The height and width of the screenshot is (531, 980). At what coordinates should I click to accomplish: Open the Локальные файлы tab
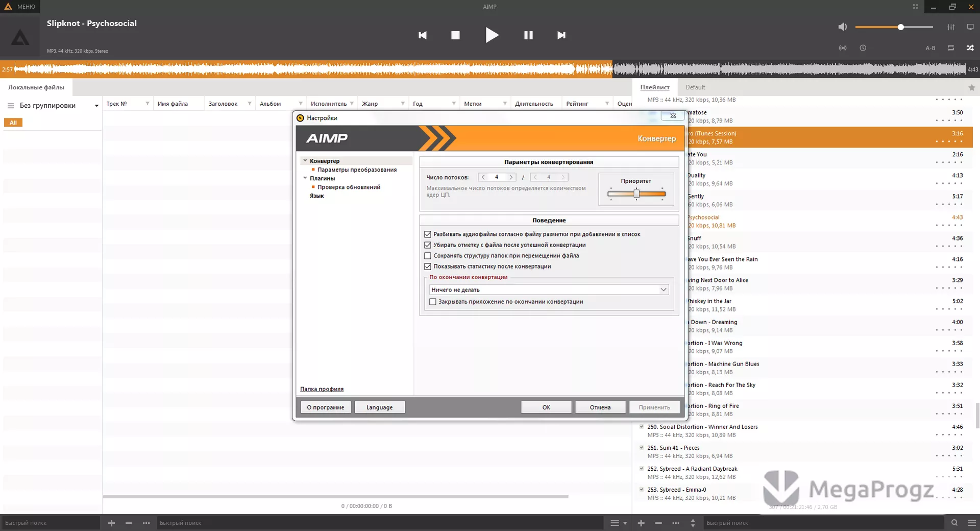[x=36, y=87]
